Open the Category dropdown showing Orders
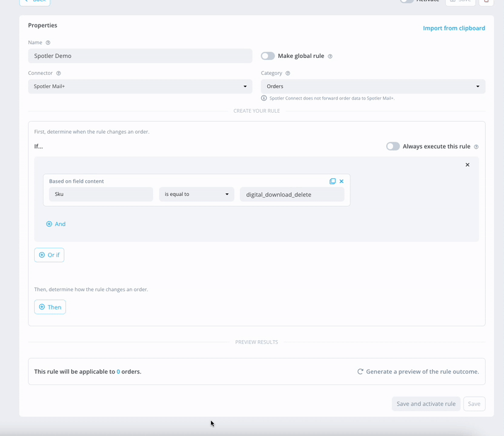The image size is (504, 436). 373,86
